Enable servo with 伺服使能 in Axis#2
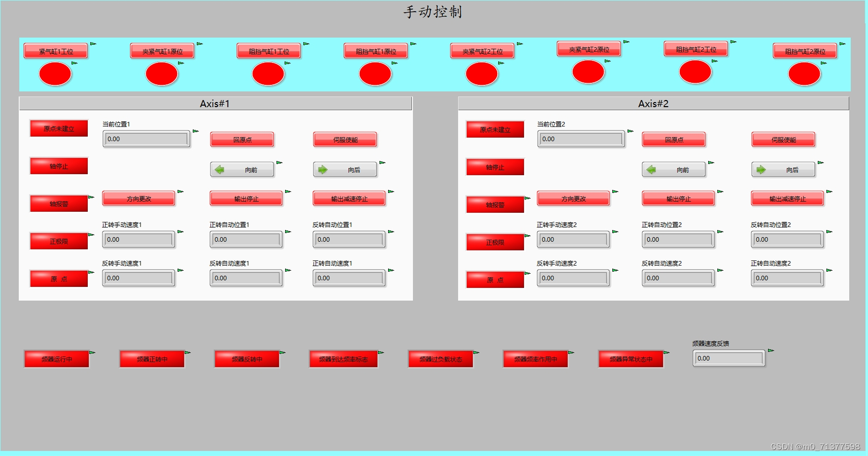 click(784, 140)
